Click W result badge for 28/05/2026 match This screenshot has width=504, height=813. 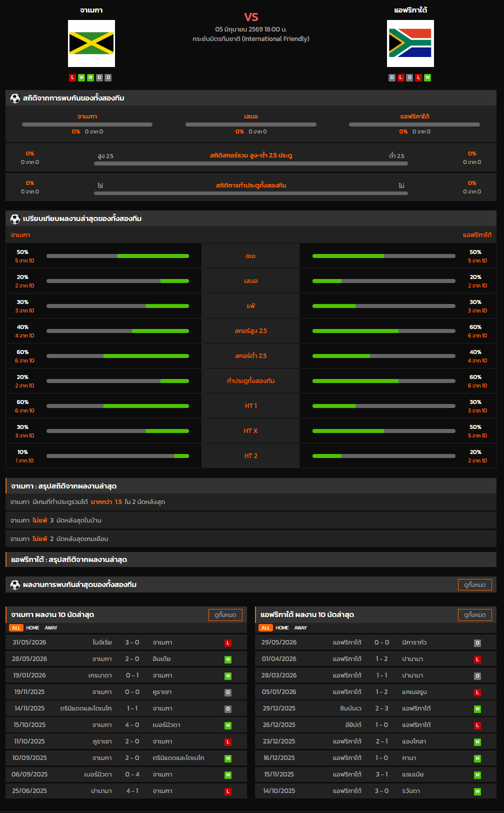pyautogui.click(x=228, y=659)
